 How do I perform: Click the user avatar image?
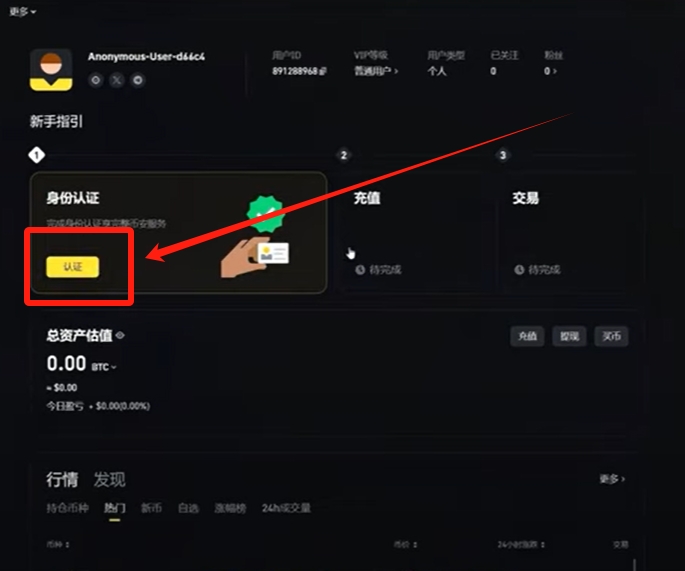[x=51, y=70]
